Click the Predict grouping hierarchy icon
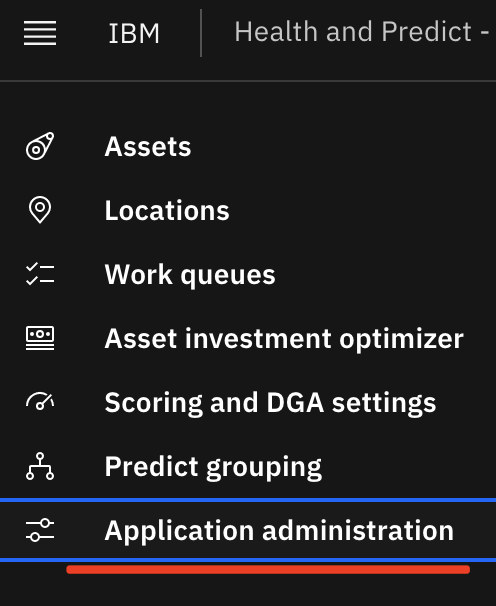This screenshot has height=606, width=496. point(40,466)
